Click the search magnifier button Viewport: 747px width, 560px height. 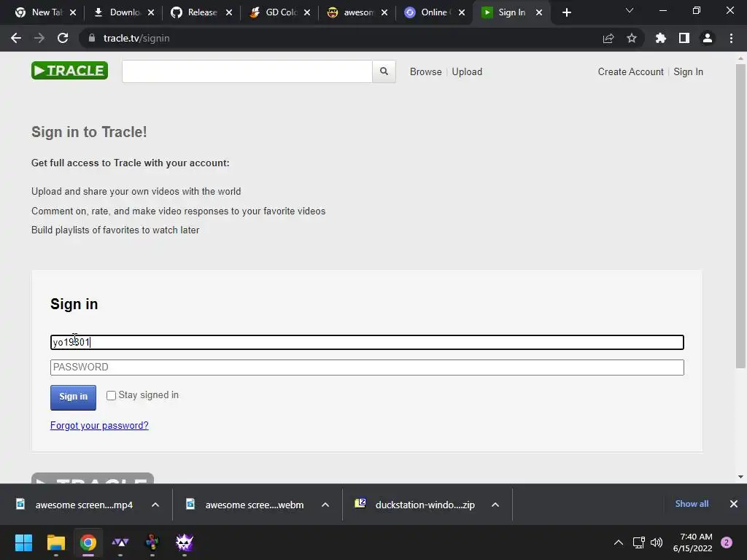click(x=384, y=71)
